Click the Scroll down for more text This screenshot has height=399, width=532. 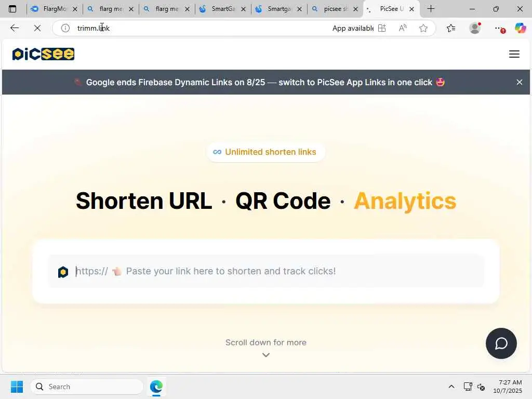(x=266, y=342)
